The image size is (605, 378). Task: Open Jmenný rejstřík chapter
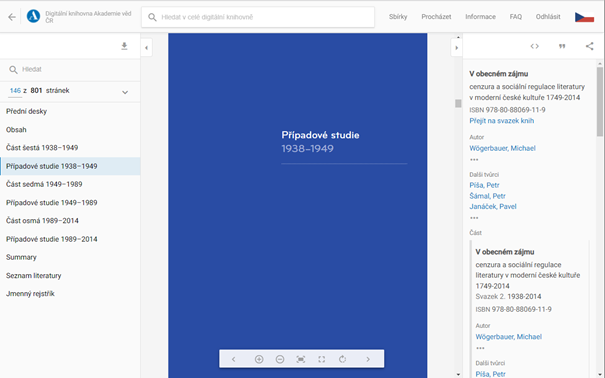pyautogui.click(x=70, y=294)
